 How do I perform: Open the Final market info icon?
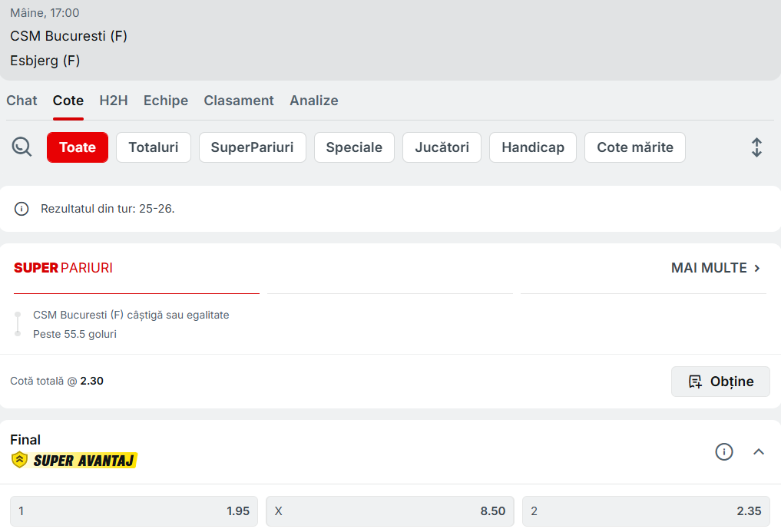tap(724, 452)
